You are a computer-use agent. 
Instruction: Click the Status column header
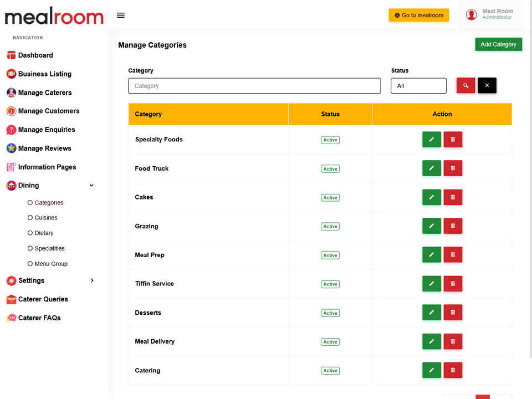click(330, 114)
